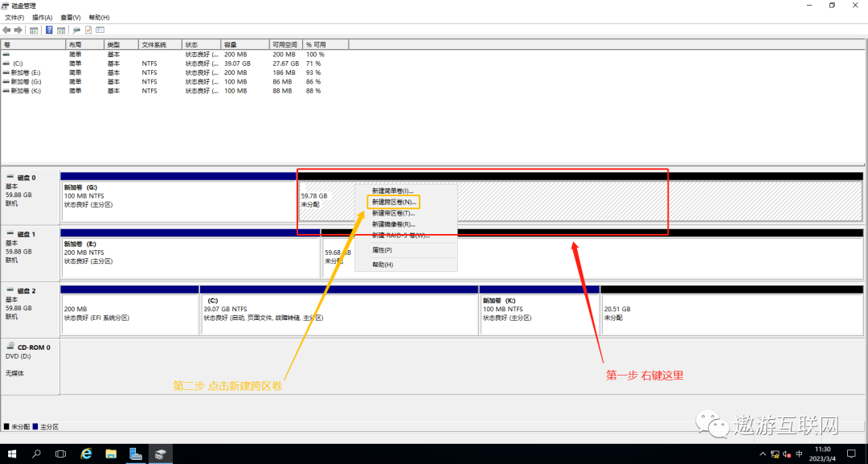Open File Explorer from taskbar

point(111,454)
